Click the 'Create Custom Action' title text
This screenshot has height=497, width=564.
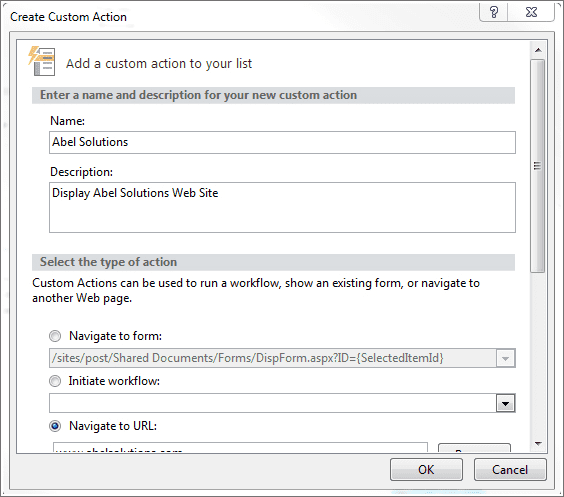pos(68,17)
